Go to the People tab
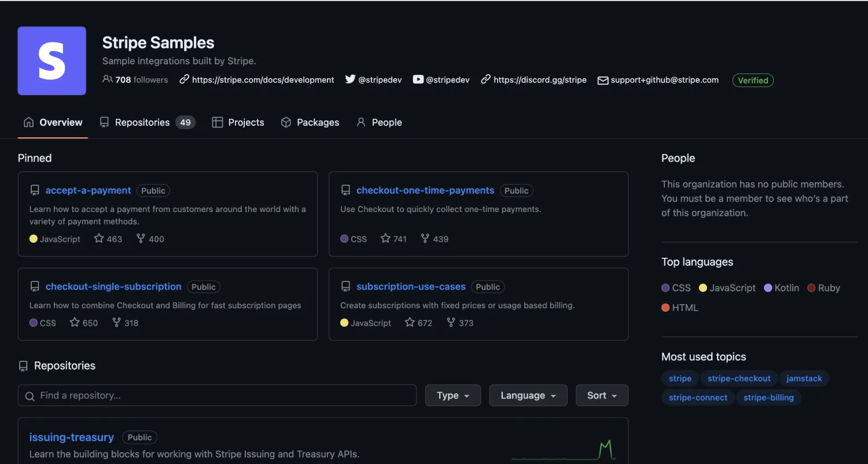The image size is (868, 464). [379, 122]
